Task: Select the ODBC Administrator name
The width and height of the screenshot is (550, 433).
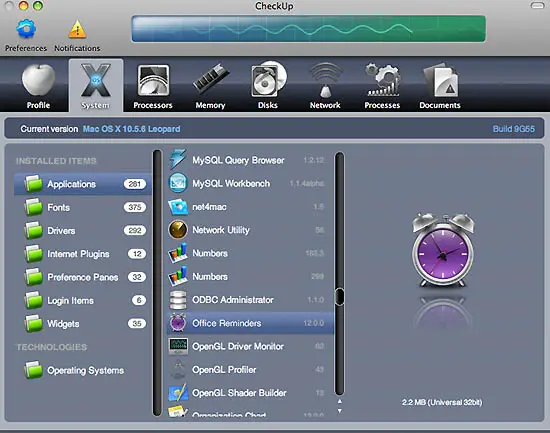Action: 233,300
